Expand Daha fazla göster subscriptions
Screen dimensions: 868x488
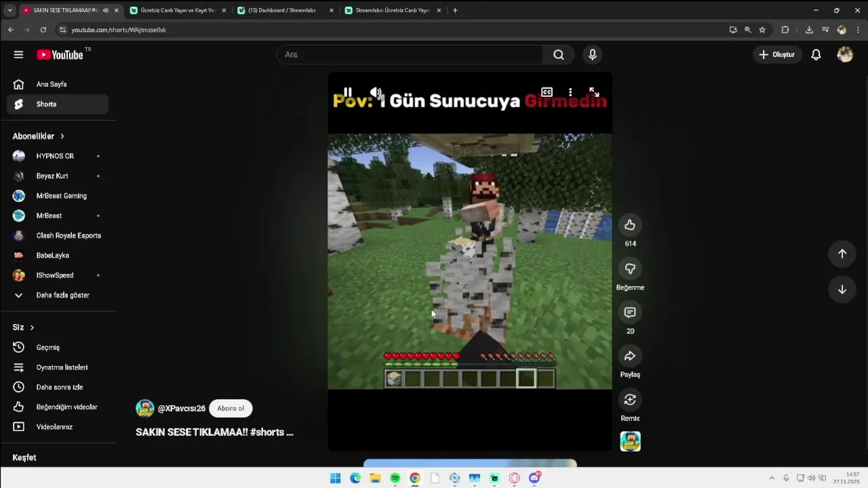click(58, 296)
